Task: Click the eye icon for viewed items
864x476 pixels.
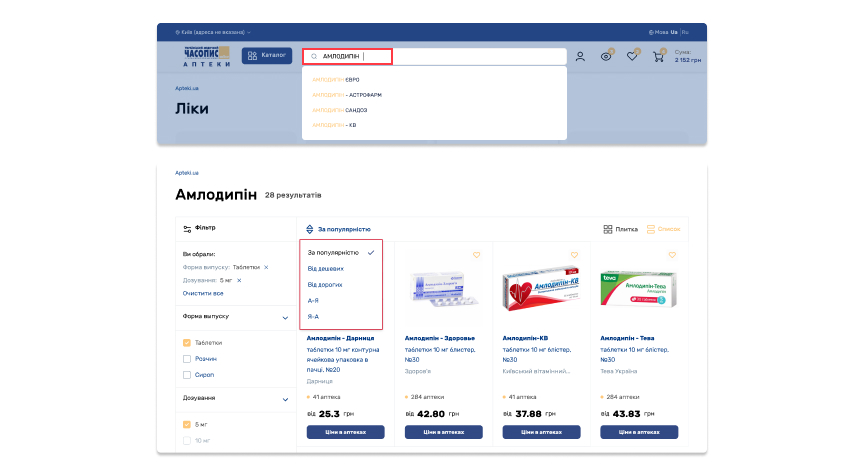Action: 606,56
